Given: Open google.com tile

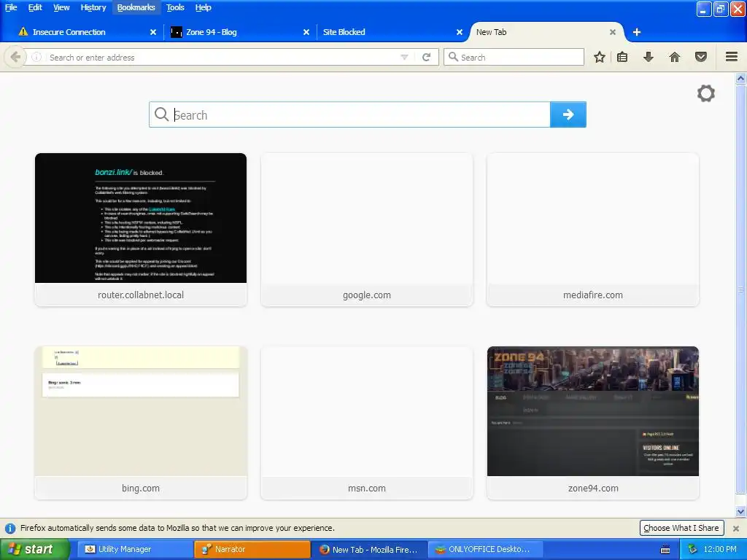Looking at the screenshot, I should pos(367,230).
